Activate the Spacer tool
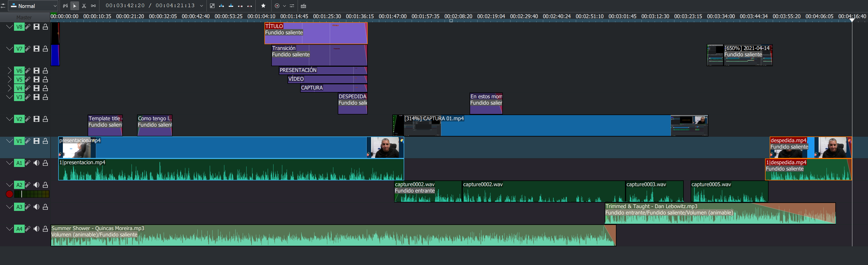868x265 pixels. click(93, 6)
